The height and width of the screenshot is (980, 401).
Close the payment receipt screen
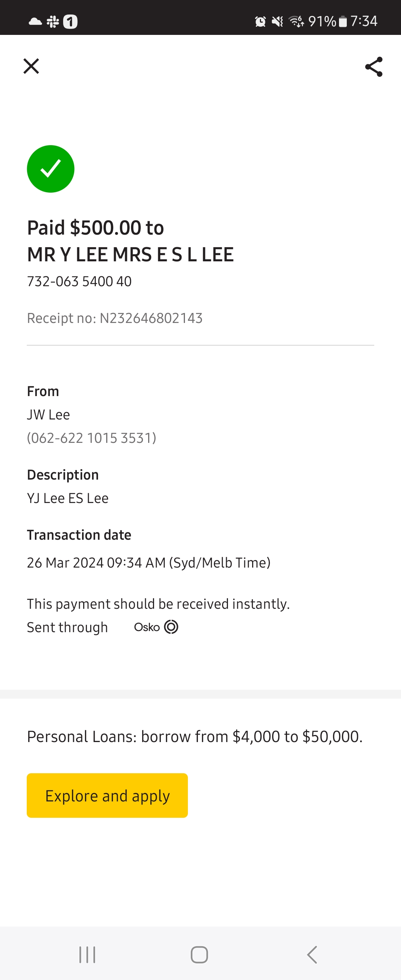point(31,66)
